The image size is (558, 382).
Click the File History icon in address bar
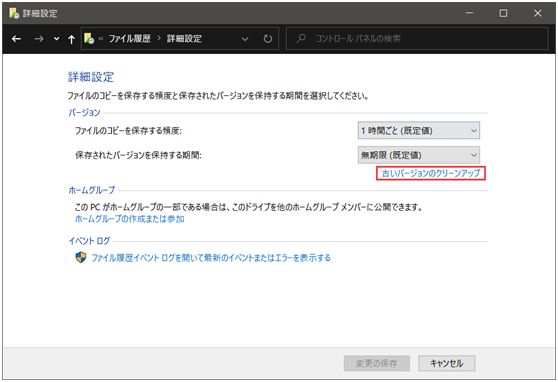click(x=89, y=38)
